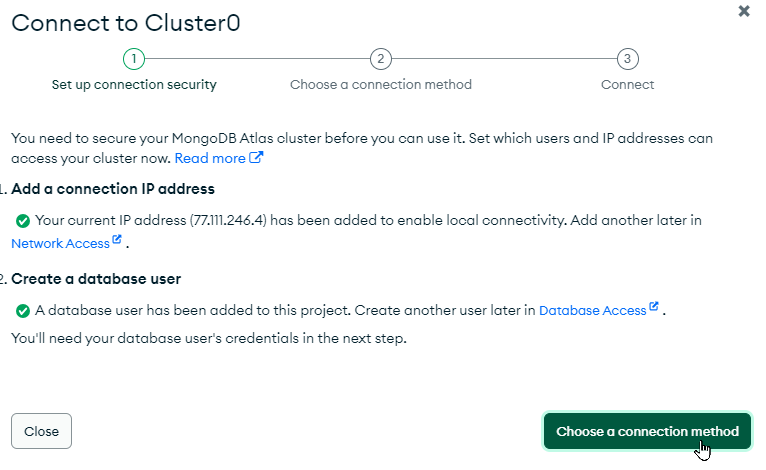
Task: Click the Close button
Action: pos(42,431)
